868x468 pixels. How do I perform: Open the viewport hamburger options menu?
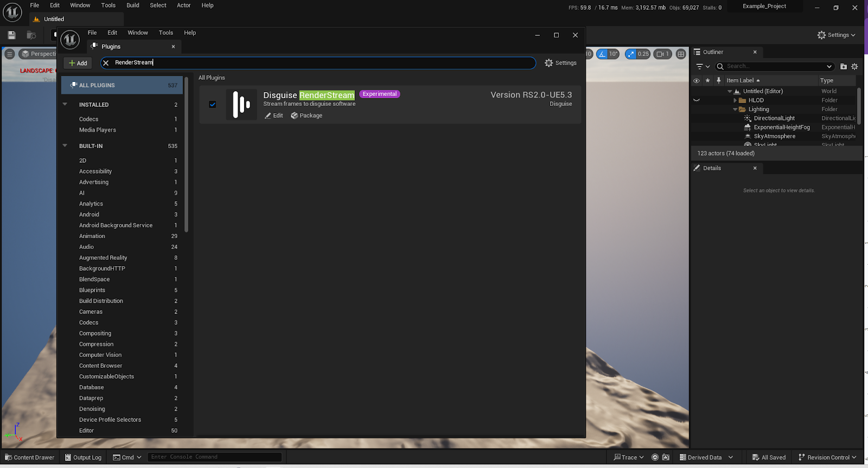pyautogui.click(x=9, y=54)
